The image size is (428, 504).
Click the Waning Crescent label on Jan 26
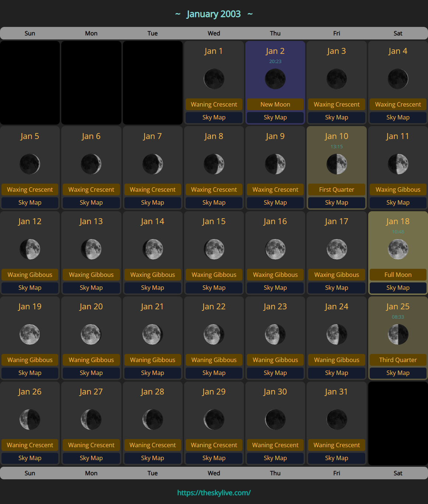30,445
